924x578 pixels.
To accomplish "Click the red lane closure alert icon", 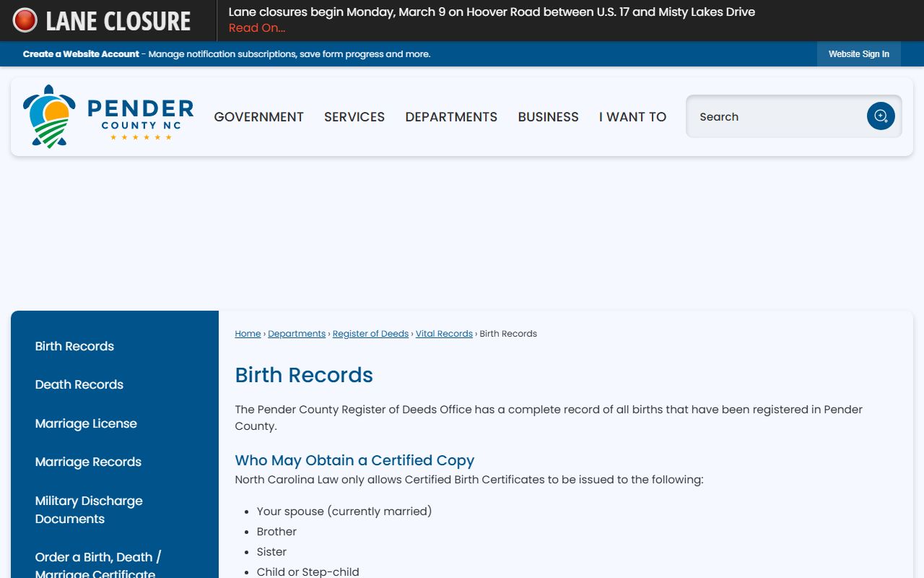I will click(x=25, y=20).
